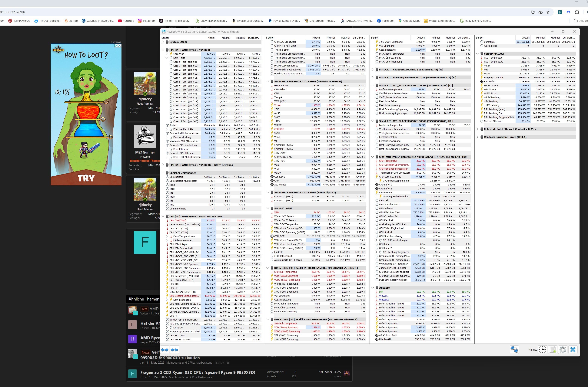Collapse the Speicher-Zeitangaben sensor group
This screenshot has height=387, width=588.
(x=163, y=173)
